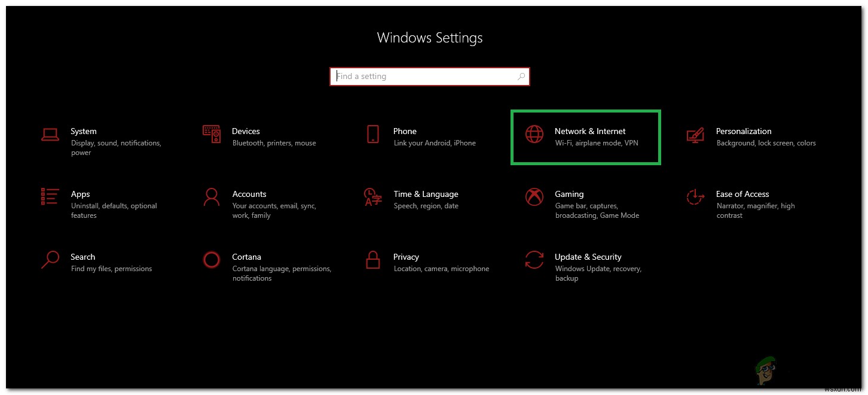Click the Cortana circle icon

tap(212, 260)
